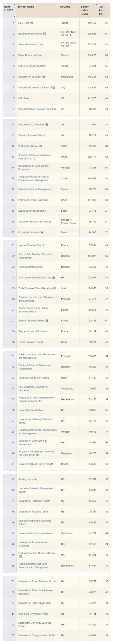Viewport: 113px width, 644px height.
Task: Close the Sal inc (%) column
Action: tap(108, 5)
